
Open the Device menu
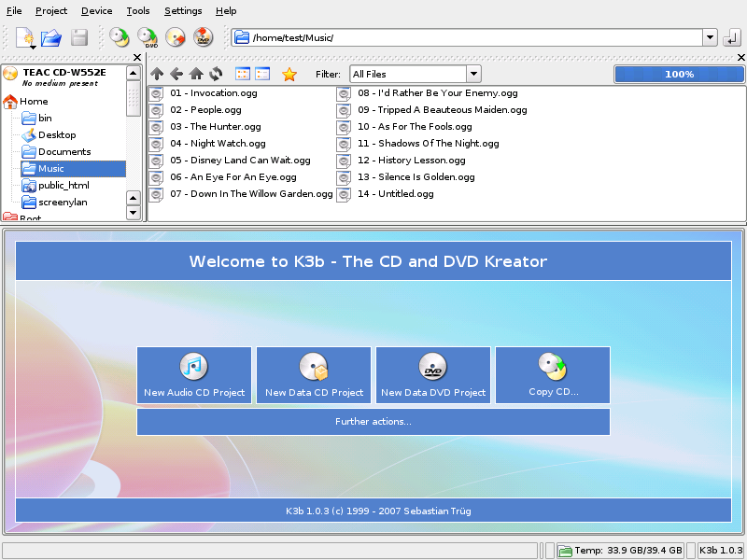pyautogui.click(x=96, y=11)
